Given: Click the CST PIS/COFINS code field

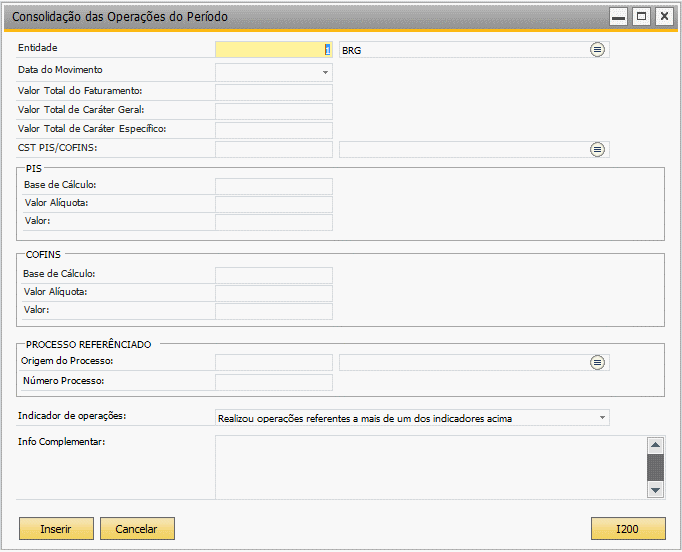Looking at the screenshot, I should [x=274, y=149].
